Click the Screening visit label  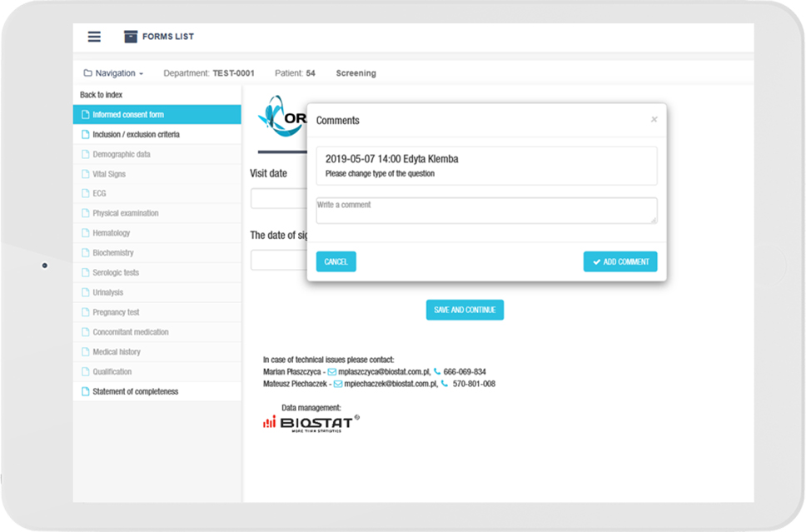pos(356,73)
